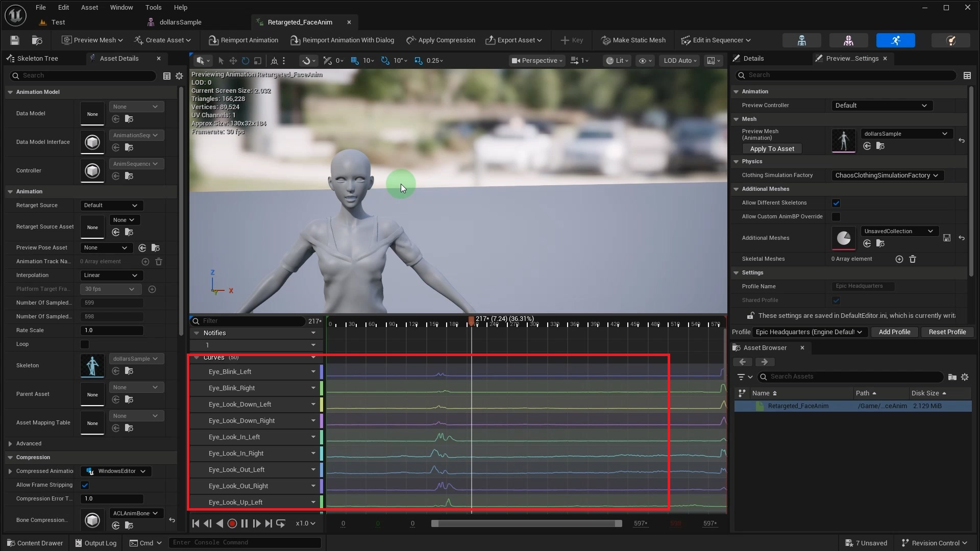Select the Rotate tool in the viewport toolbar
This screenshot has height=551, width=980.
coord(245,61)
